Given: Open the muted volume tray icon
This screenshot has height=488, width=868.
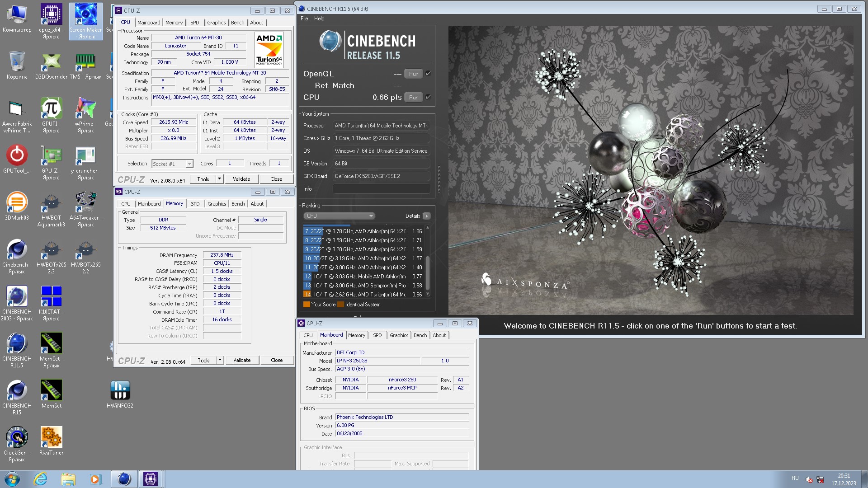Looking at the screenshot, I should coord(809,479).
